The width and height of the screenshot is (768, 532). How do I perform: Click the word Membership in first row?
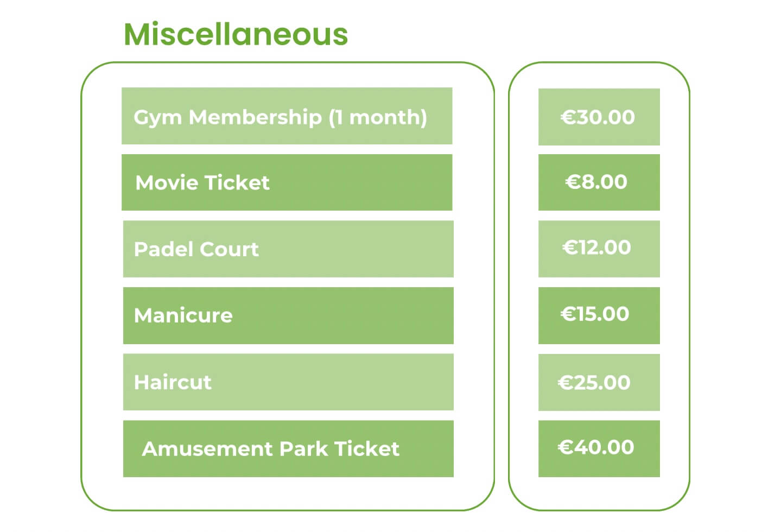point(255,117)
